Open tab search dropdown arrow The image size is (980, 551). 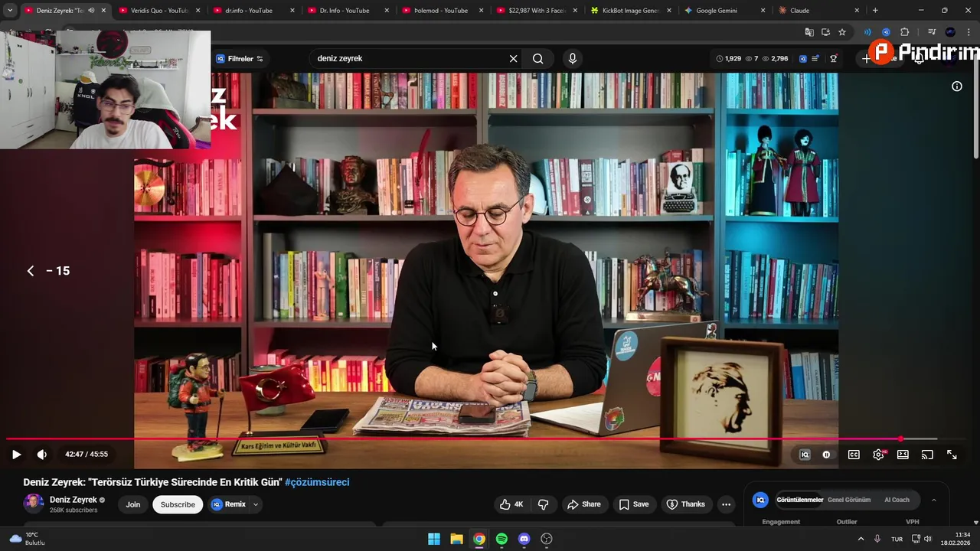[x=10, y=11]
